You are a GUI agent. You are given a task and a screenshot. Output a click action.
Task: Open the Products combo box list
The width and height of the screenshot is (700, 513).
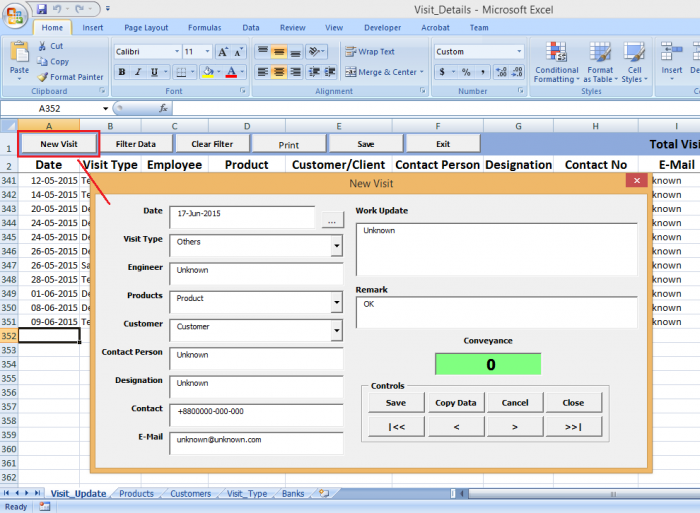[x=336, y=302]
